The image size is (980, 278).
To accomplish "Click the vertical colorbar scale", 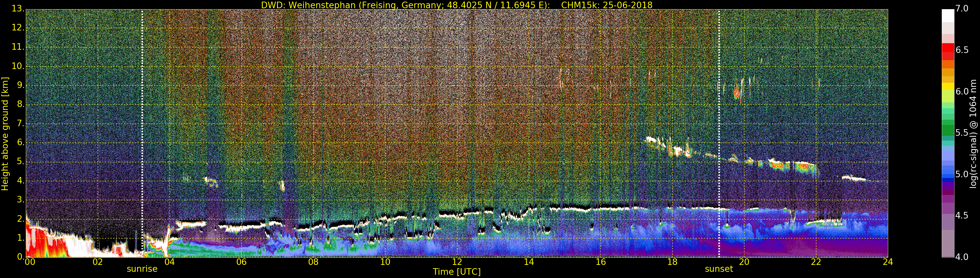I will tap(948, 133).
